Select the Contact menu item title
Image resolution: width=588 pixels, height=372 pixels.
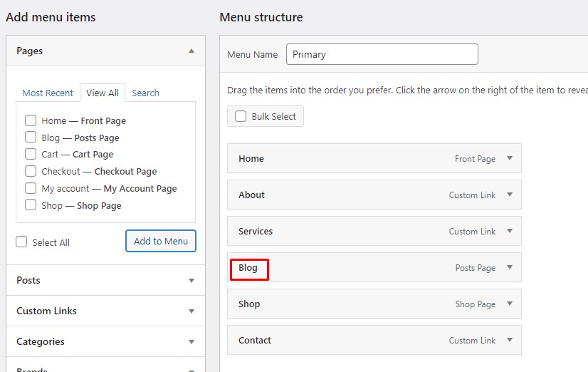pos(255,341)
